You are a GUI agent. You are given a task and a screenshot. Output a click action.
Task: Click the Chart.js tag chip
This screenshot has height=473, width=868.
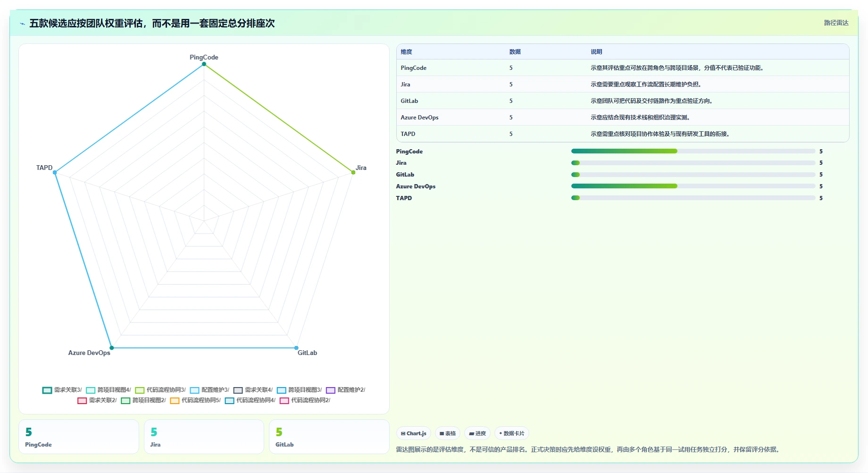click(x=414, y=433)
